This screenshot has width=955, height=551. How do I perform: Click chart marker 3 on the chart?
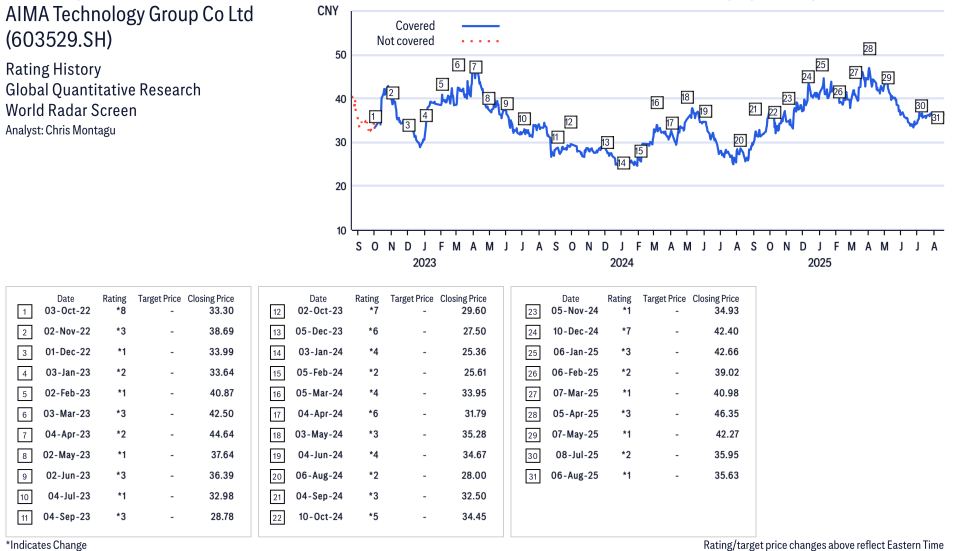coord(409,125)
